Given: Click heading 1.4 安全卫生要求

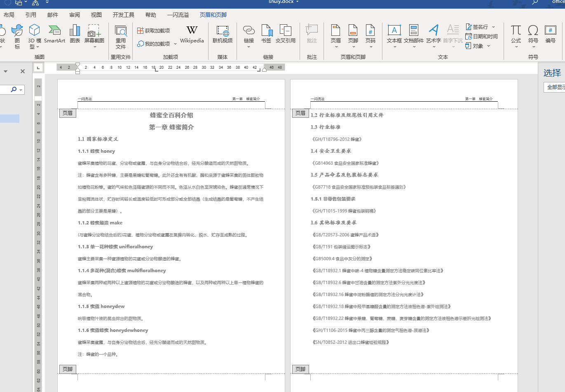Looking at the screenshot, I should 331,151.
